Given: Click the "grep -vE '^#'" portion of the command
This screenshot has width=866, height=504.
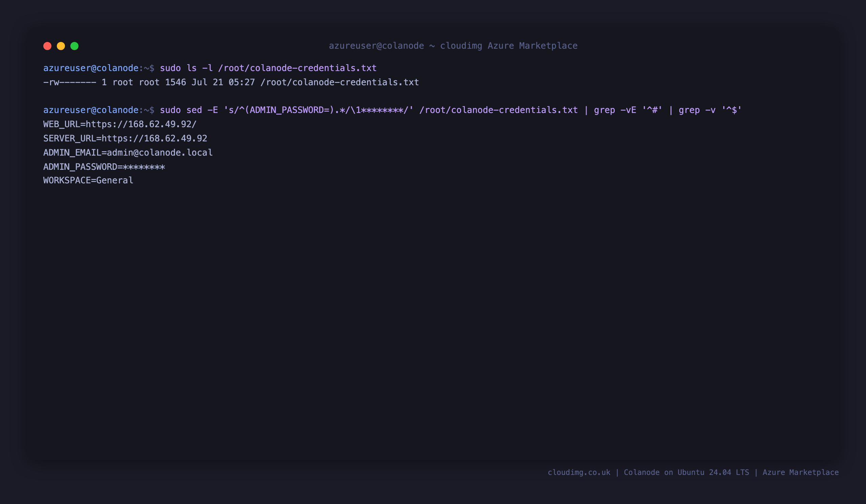Looking at the screenshot, I should coord(628,110).
